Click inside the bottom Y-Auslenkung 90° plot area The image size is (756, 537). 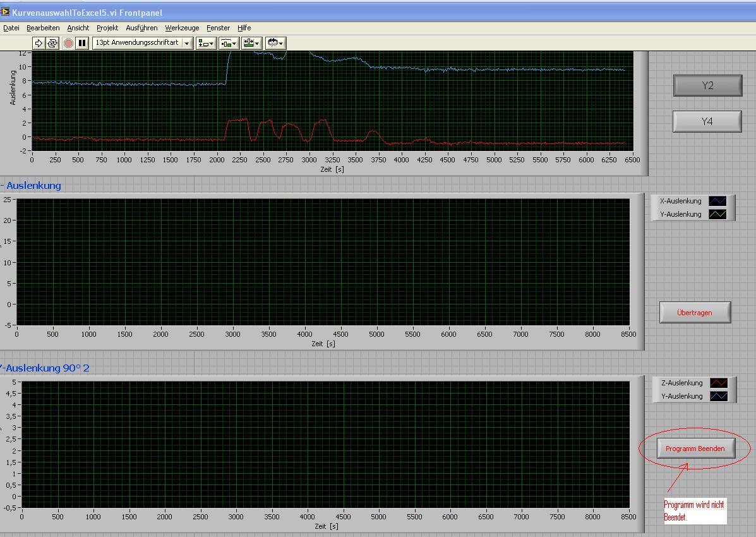coord(325,444)
